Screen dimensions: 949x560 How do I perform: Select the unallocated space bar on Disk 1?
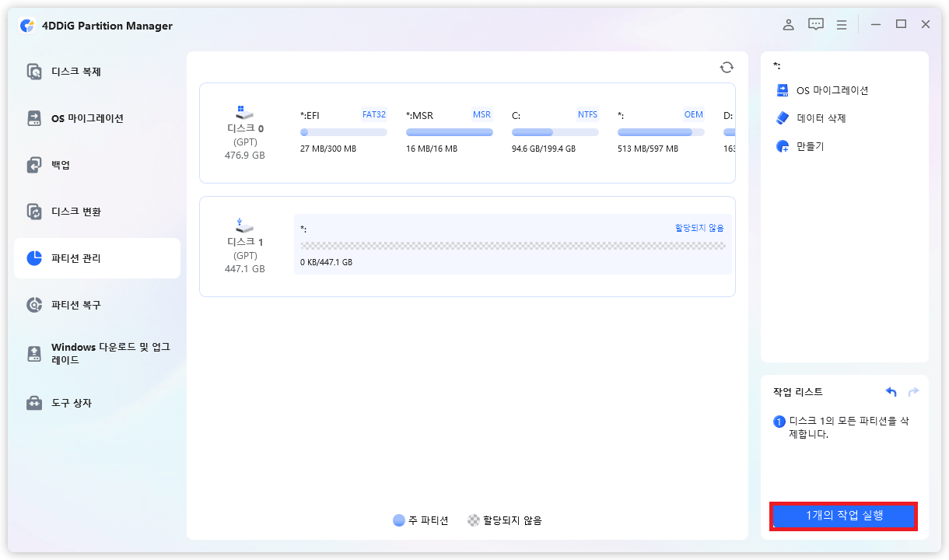pos(513,245)
